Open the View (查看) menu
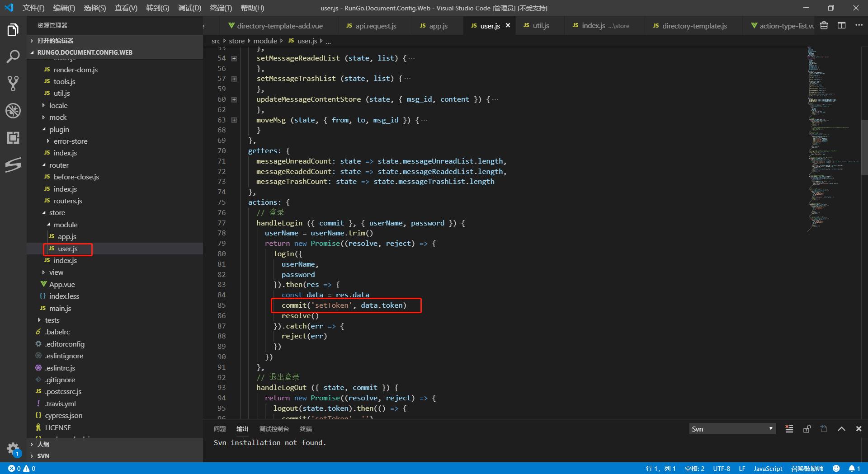The height and width of the screenshot is (474, 868). [126, 8]
